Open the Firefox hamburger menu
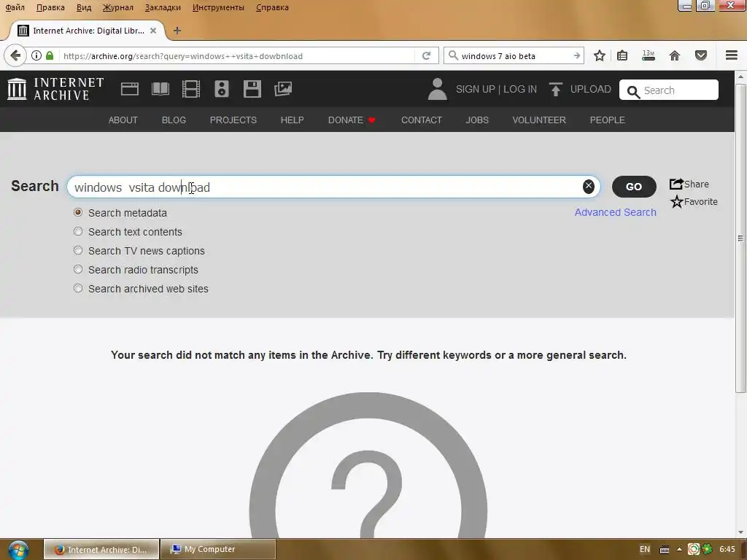The width and height of the screenshot is (747, 560). pyautogui.click(x=732, y=55)
